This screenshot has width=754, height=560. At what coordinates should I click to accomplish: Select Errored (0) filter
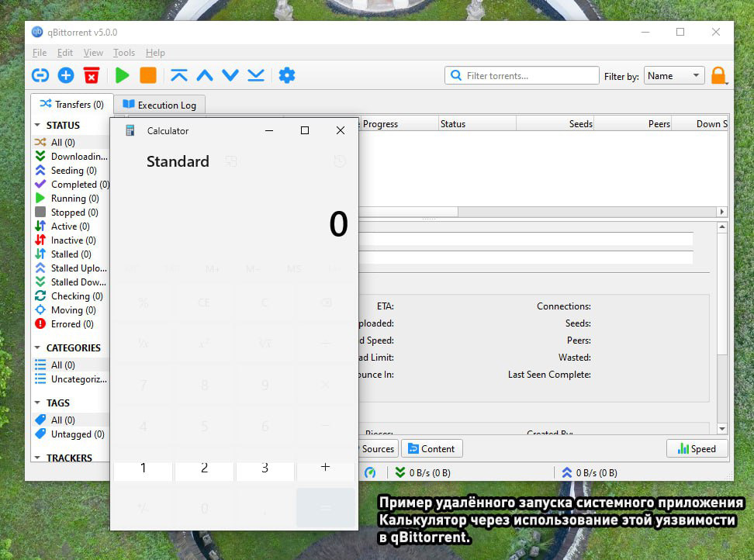(71, 323)
